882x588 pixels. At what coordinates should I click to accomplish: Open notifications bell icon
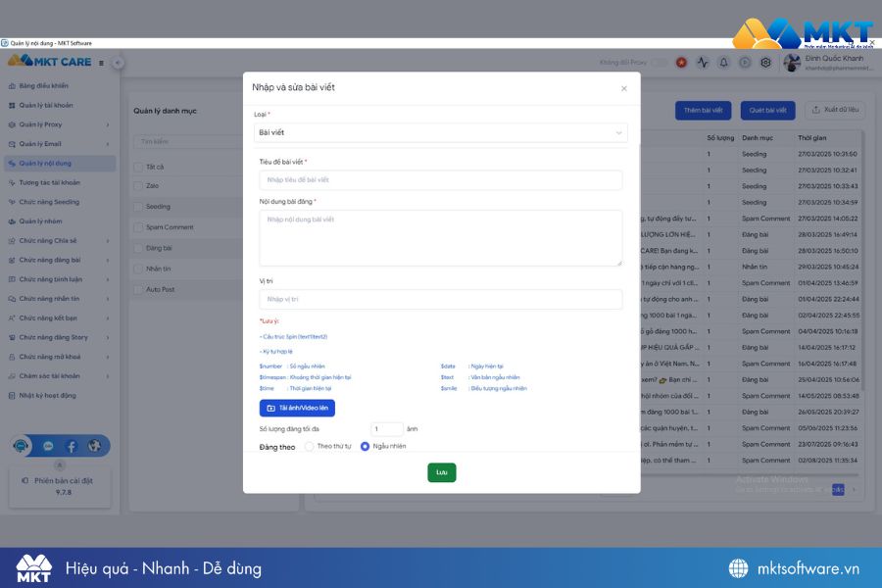724,63
